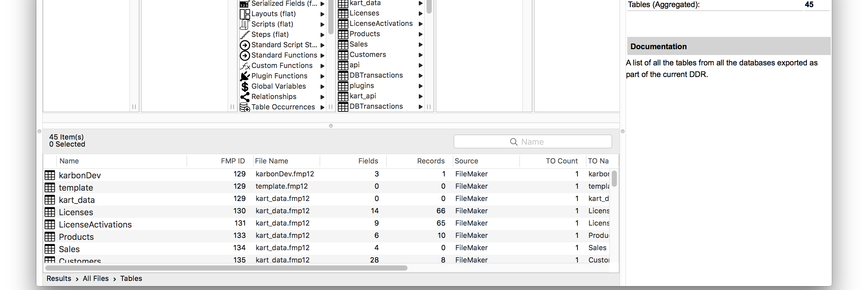The height and width of the screenshot is (290, 868).
Task: Click the Name search input field
Action: pyautogui.click(x=532, y=141)
